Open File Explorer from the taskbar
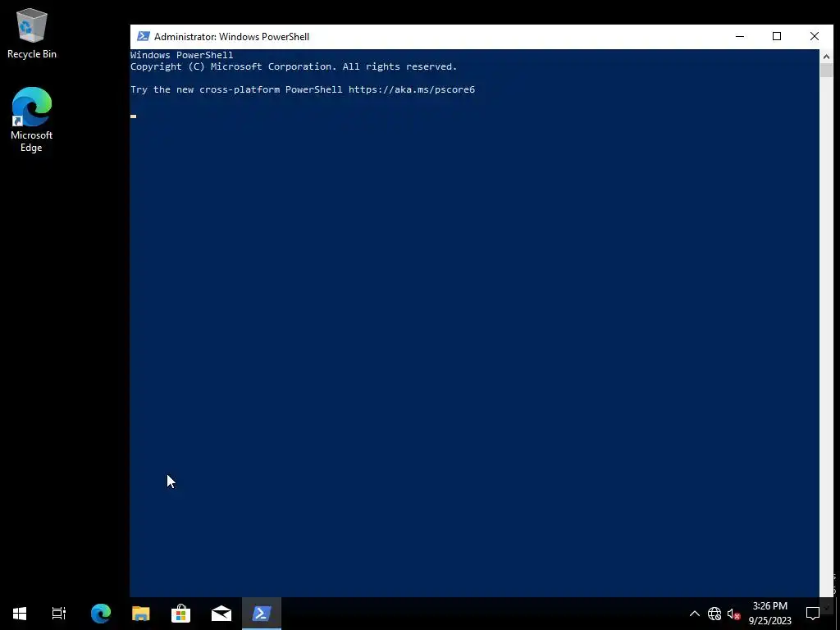 pyautogui.click(x=141, y=614)
